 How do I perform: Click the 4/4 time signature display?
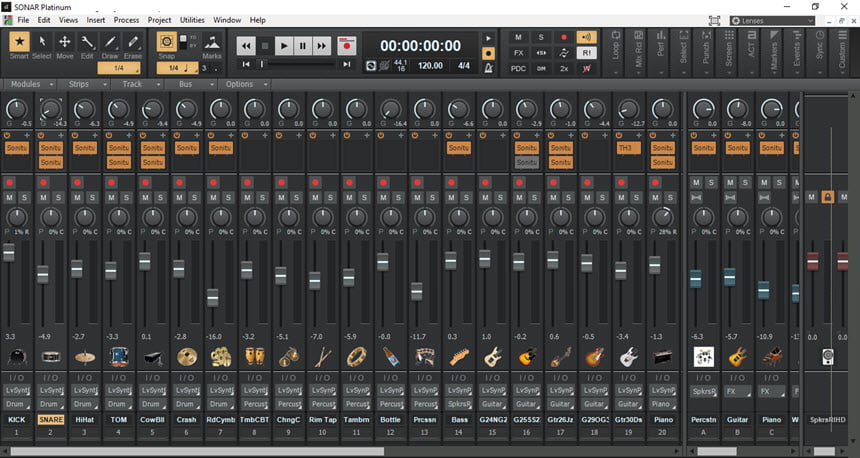tap(464, 65)
